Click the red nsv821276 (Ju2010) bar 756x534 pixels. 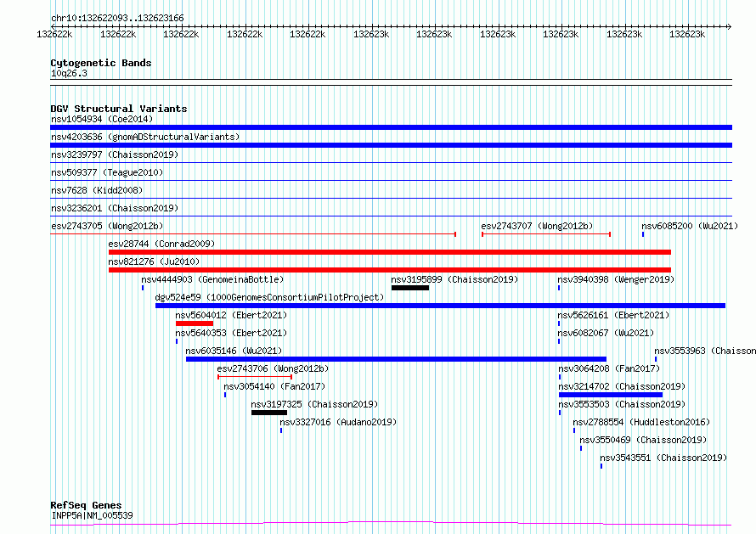click(x=390, y=270)
